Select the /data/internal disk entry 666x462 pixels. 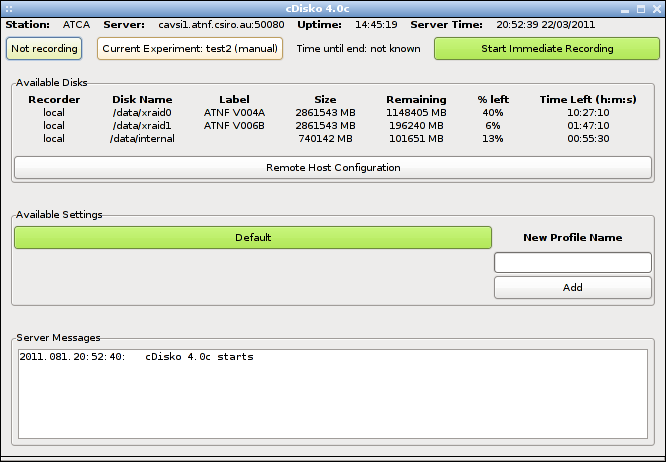tap(142, 139)
